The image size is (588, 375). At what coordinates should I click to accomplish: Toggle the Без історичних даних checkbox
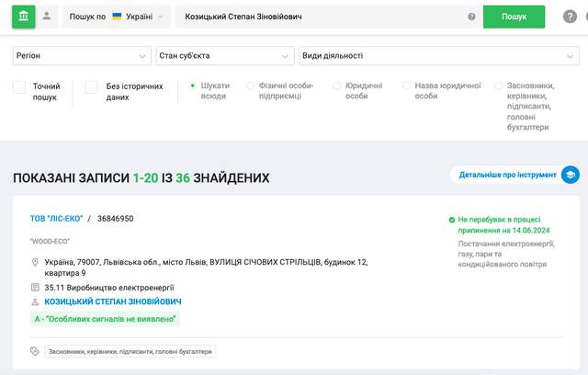pos(91,86)
